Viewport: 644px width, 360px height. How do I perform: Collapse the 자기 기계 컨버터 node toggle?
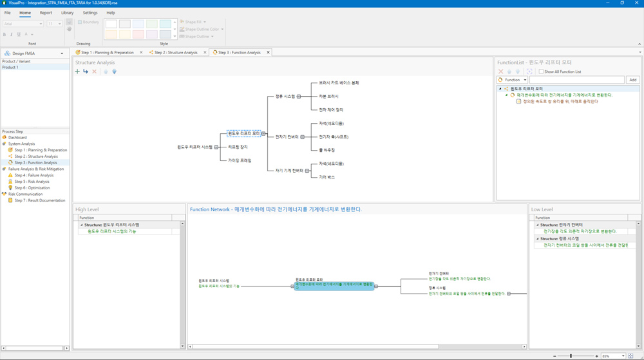307,171
